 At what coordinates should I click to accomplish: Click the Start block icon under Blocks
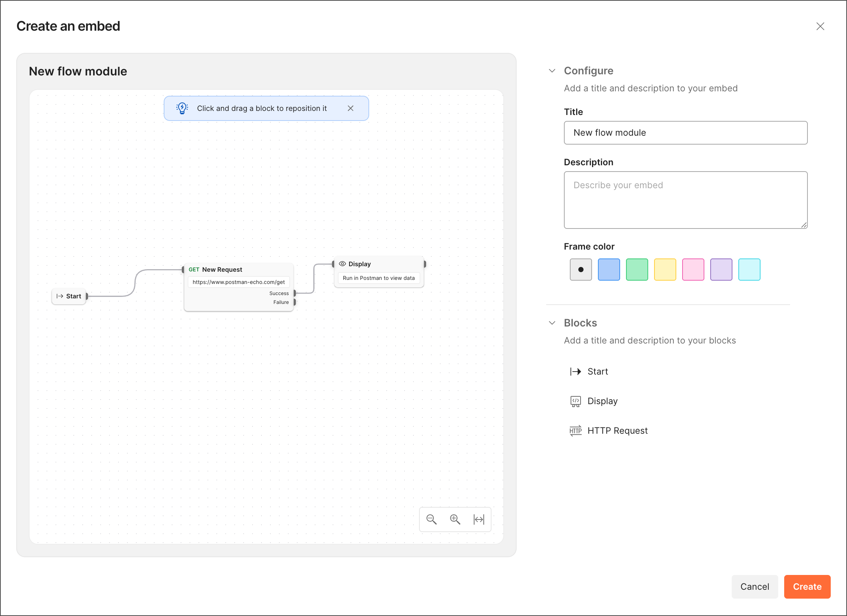click(575, 371)
